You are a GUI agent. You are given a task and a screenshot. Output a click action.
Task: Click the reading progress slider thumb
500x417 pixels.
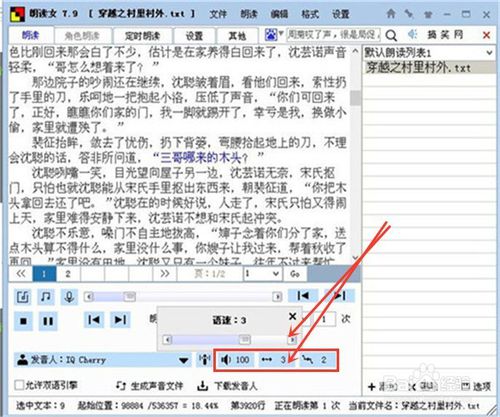coord(130,296)
